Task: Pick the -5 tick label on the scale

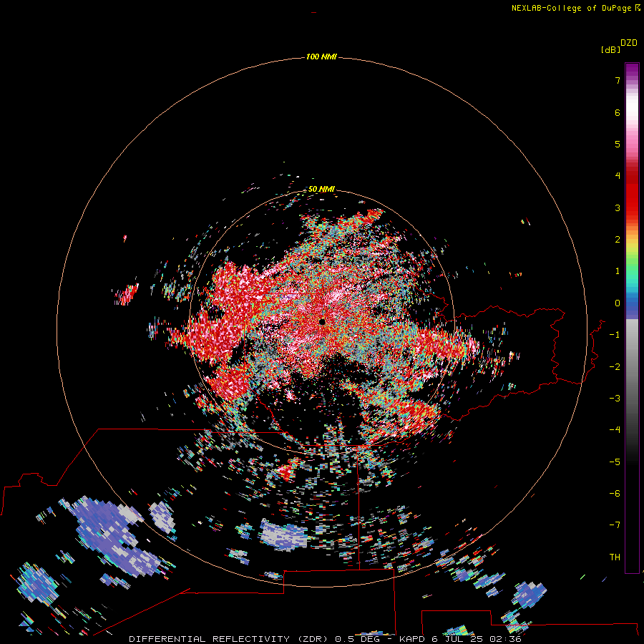Action: [x=615, y=462]
